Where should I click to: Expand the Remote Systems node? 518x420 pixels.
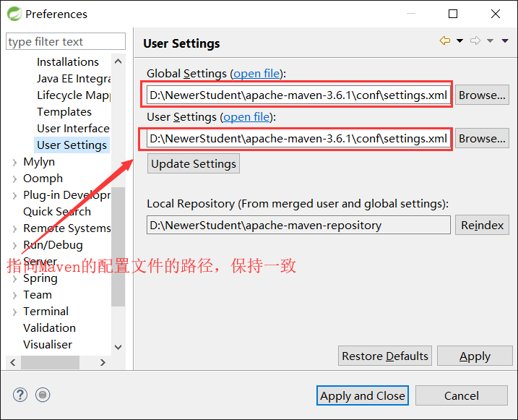pos(14,228)
